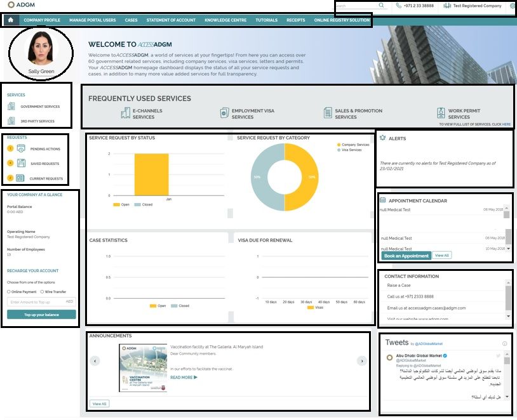
Task: Click the ADGM logo
Action: 21,4
